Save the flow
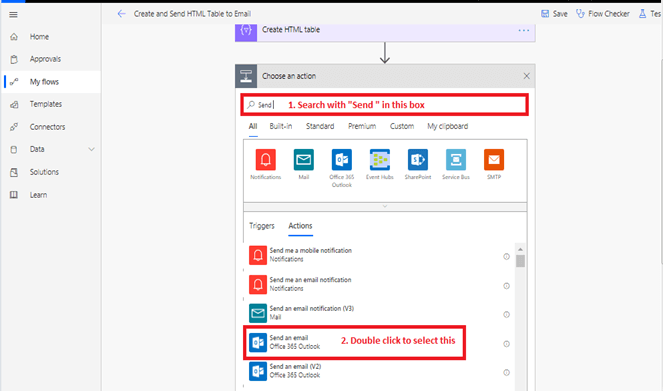 [554, 14]
